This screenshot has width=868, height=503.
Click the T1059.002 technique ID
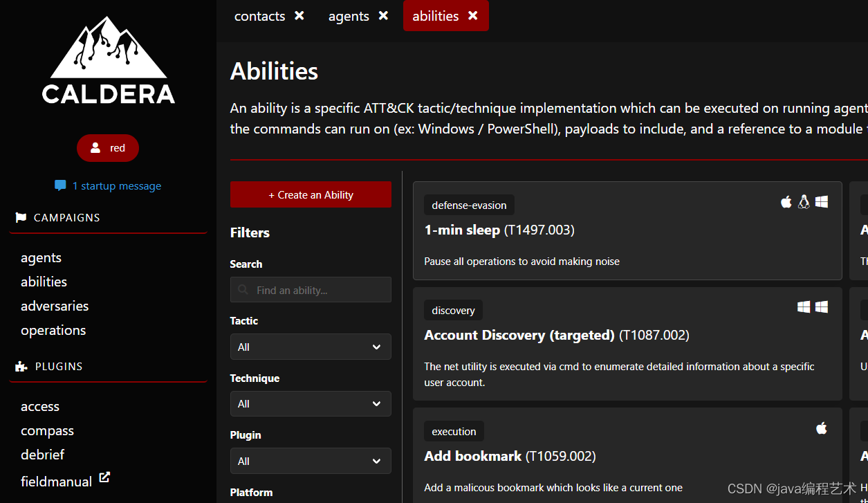(561, 456)
